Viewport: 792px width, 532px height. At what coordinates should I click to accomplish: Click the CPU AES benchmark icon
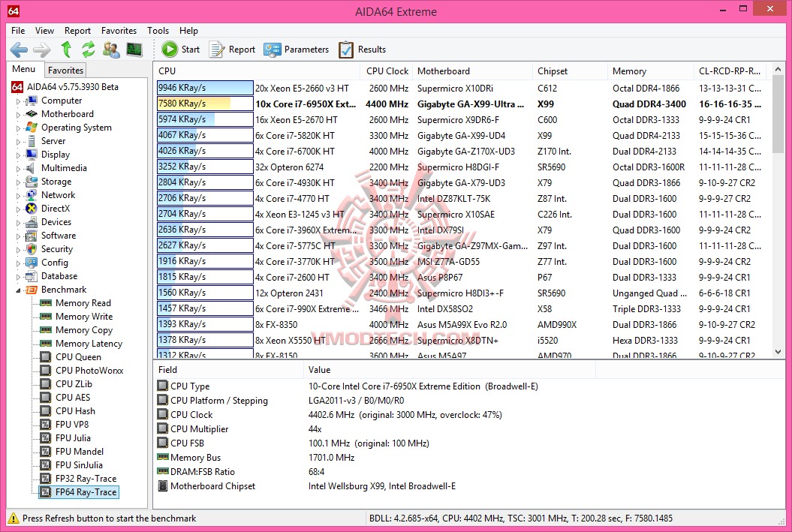pos(46,398)
